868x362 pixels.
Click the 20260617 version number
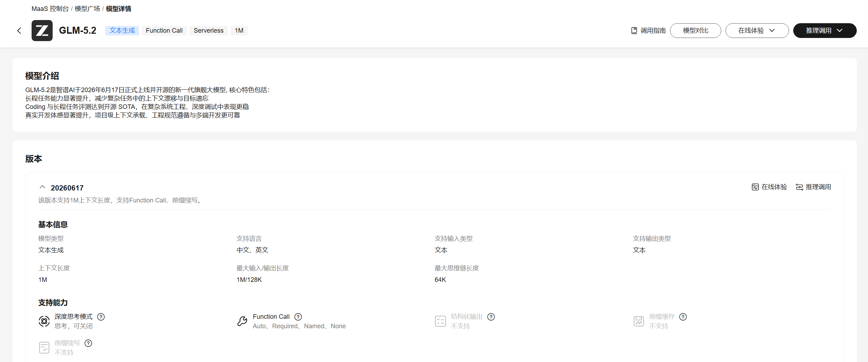(x=67, y=188)
